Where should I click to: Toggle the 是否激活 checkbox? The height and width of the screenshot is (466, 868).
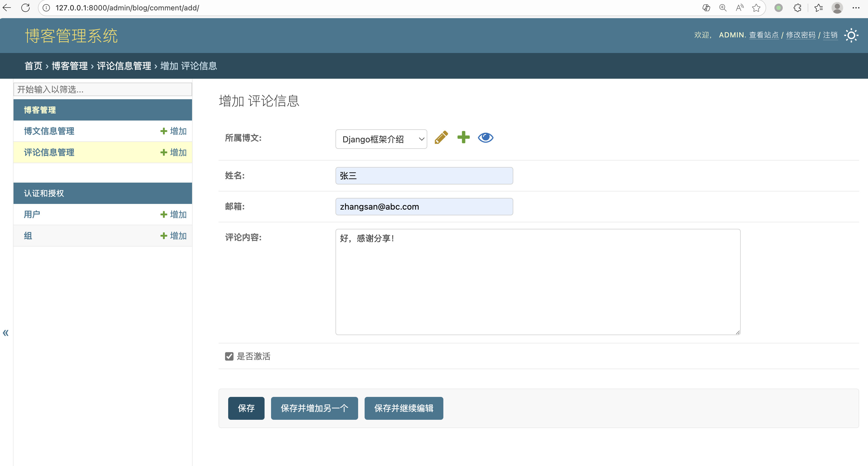(229, 356)
